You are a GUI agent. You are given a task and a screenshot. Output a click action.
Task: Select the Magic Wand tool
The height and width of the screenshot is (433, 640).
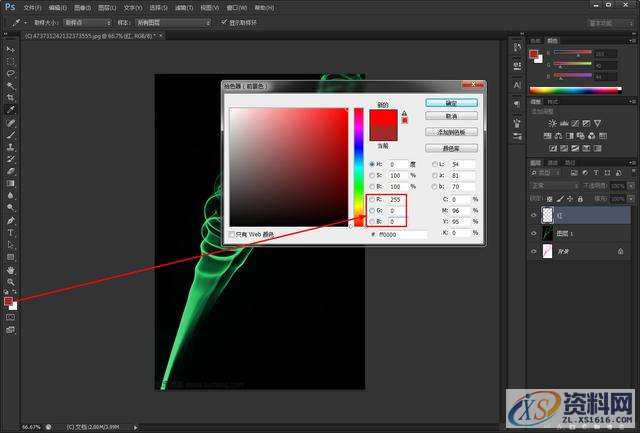10,85
